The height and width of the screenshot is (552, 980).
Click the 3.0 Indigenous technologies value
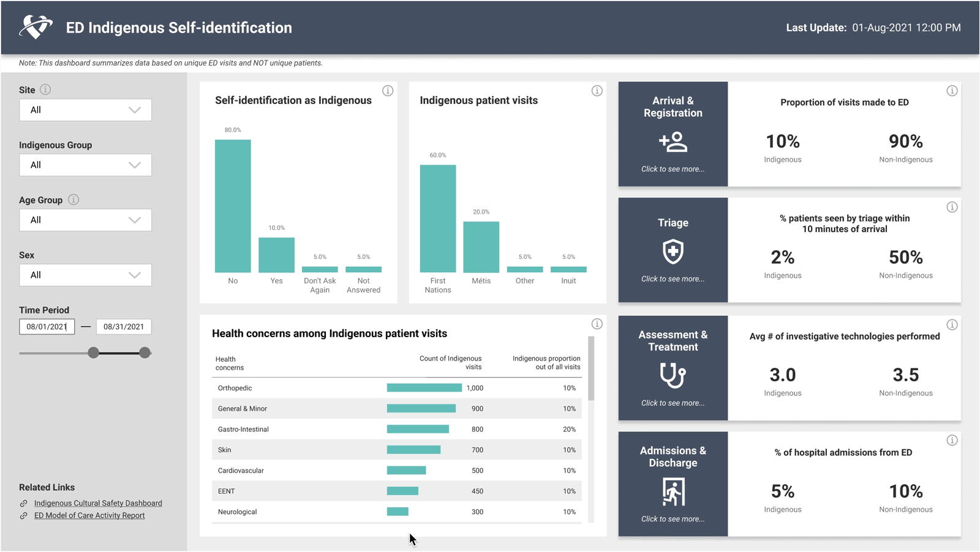tap(783, 375)
